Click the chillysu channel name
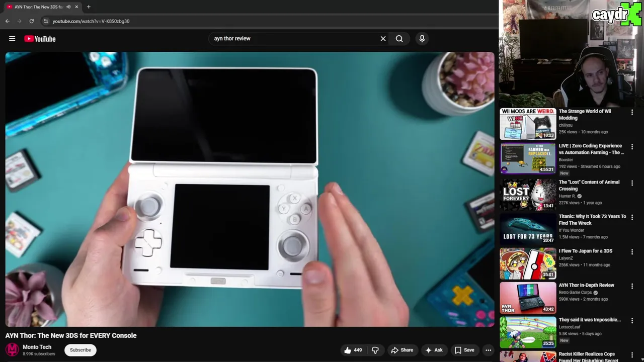The height and width of the screenshot is (362, 644). 566,125
